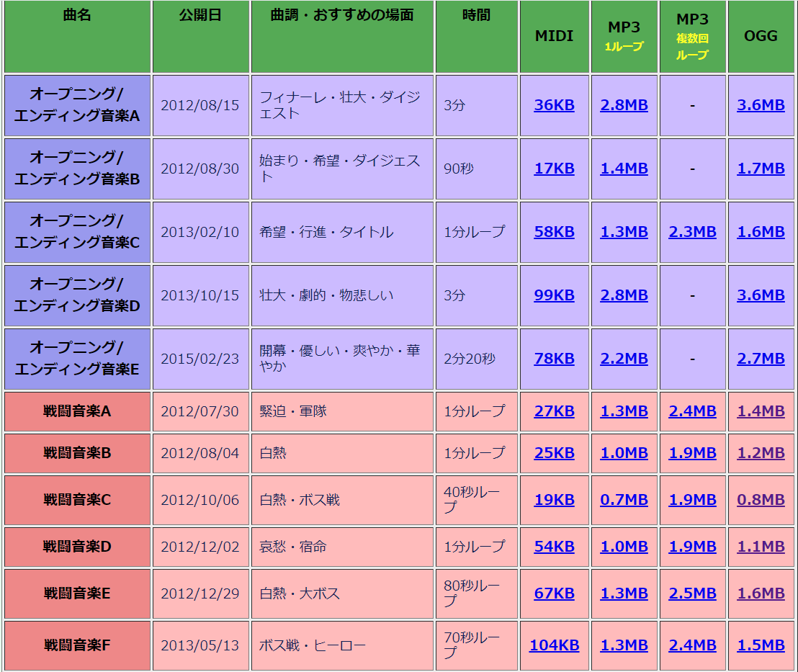Viewport: 798px width, 672px height.
Task: Select the MP3 複数回ループ column header
Action: tap(693, 37)
